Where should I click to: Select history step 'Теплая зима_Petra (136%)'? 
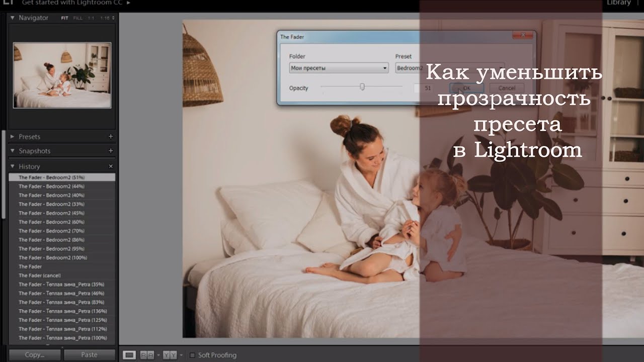coord(62,311)
